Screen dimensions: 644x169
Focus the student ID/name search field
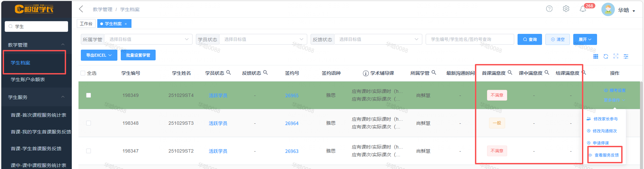tap(470, 39)
